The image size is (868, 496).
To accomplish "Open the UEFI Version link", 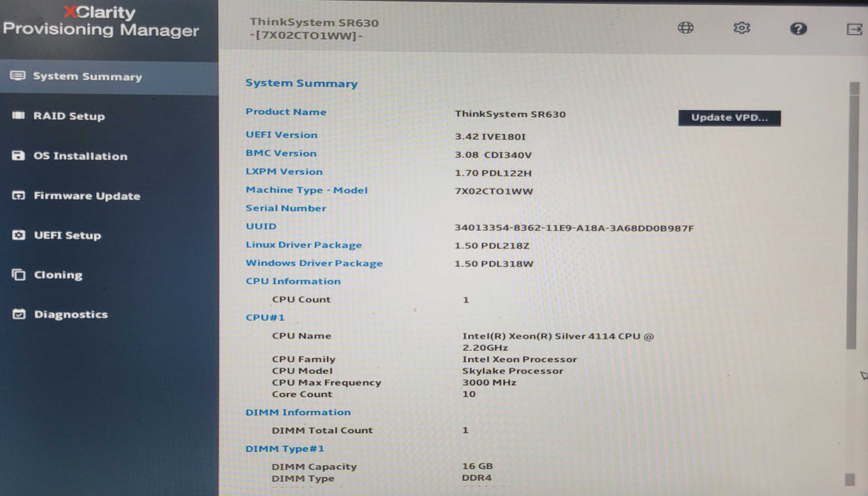I will click(x=281, y=135).
